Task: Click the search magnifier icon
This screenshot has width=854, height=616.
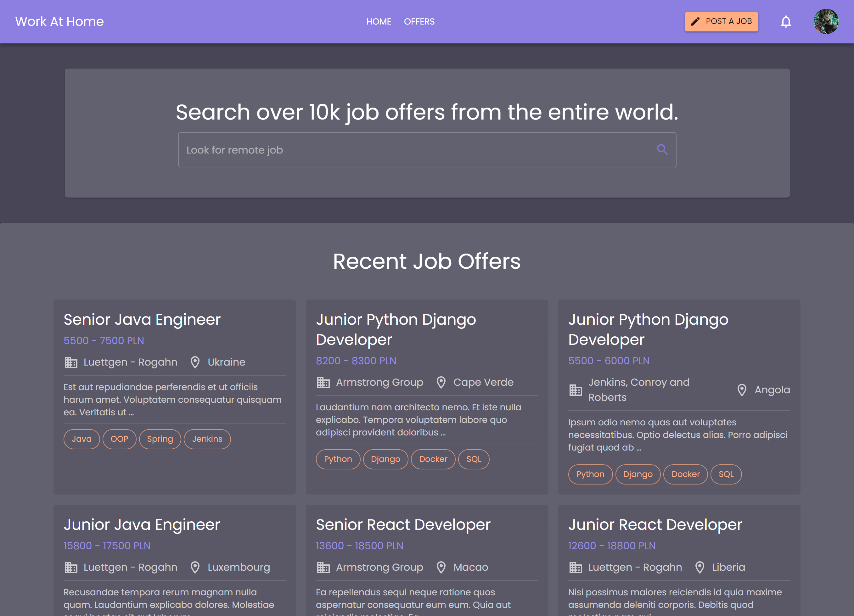Action: 662,149
